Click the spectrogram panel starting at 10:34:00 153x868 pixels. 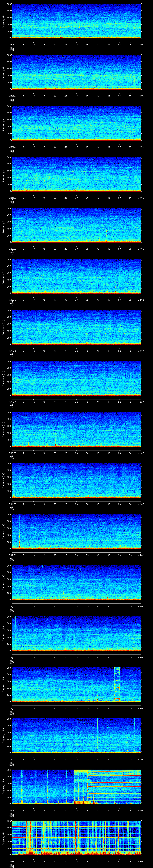tap(76, 123)
